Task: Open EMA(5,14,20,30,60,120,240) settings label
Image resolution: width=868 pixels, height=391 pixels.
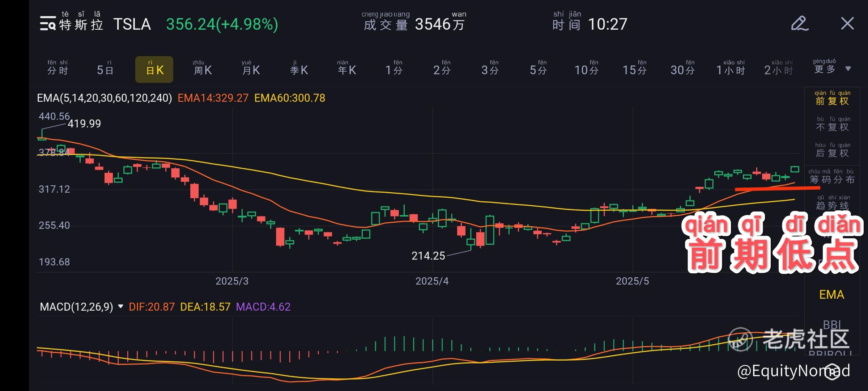Action: [105, 98]
